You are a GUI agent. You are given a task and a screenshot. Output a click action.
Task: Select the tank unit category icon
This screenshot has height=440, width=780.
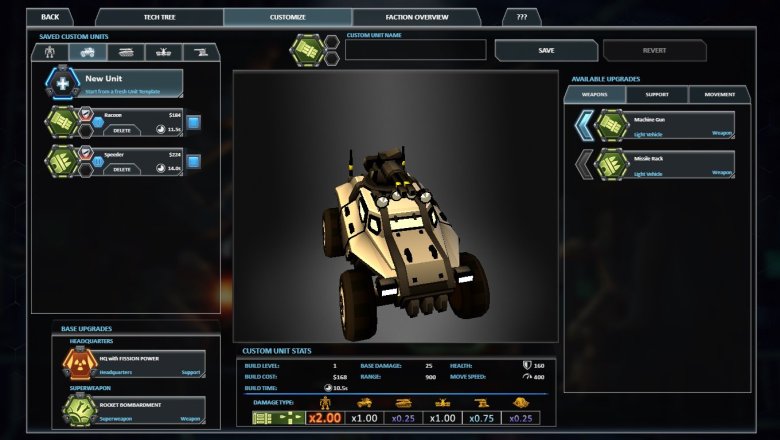126,52
